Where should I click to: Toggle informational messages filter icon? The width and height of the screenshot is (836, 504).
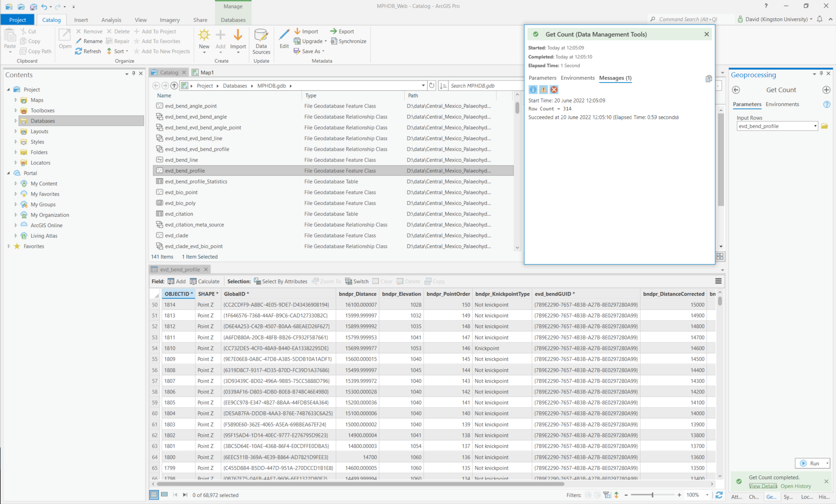tap(533, 90)
